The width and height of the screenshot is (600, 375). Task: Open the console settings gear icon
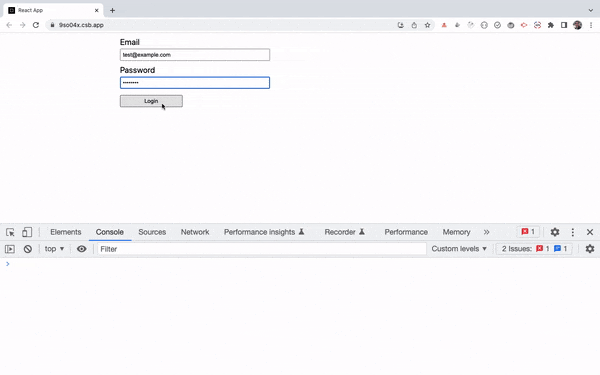pos(590,249)
